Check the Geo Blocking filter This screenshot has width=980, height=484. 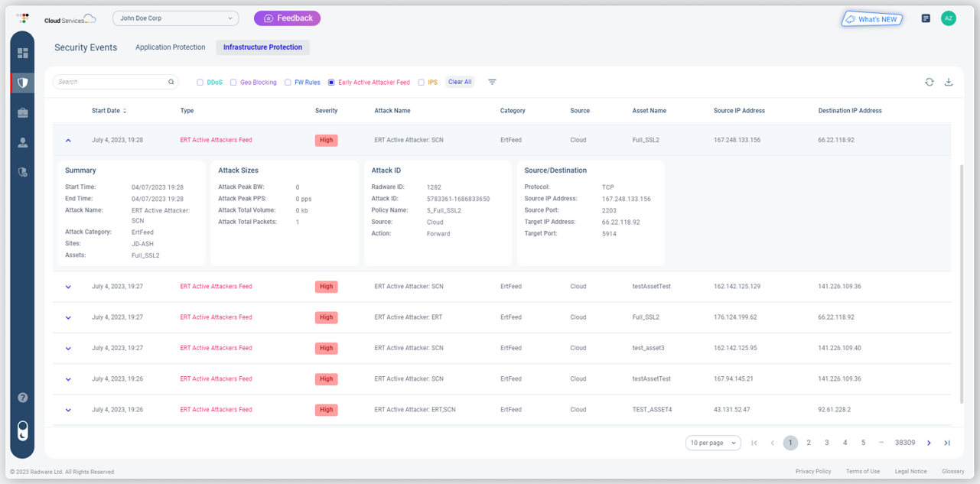[x=233, y=82]
